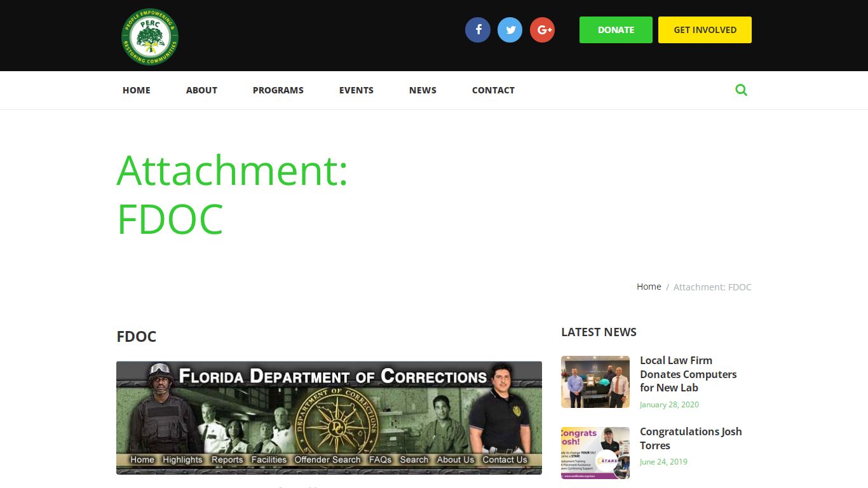Image resolution: width=868 pixels, height=488 pixels.
Task: Click the June 24, 2019 date
Action: [x=663, y=462]
